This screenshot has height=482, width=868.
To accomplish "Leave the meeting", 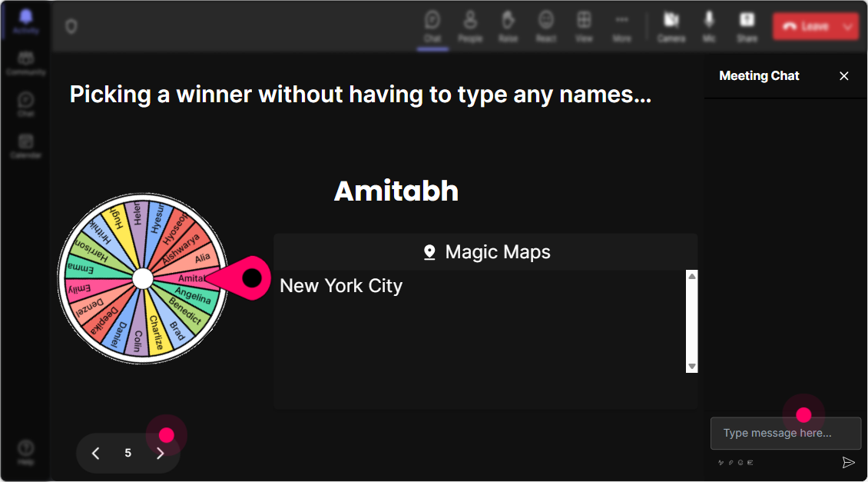I will [806, 26].
